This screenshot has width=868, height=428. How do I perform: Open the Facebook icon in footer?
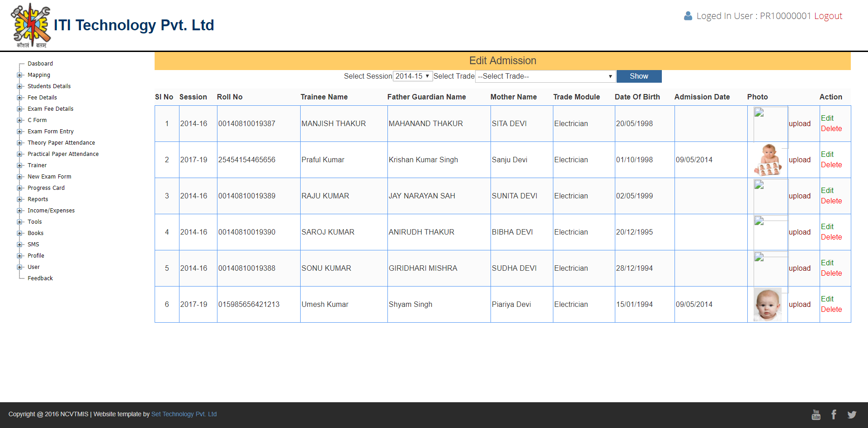coord(834,414)
